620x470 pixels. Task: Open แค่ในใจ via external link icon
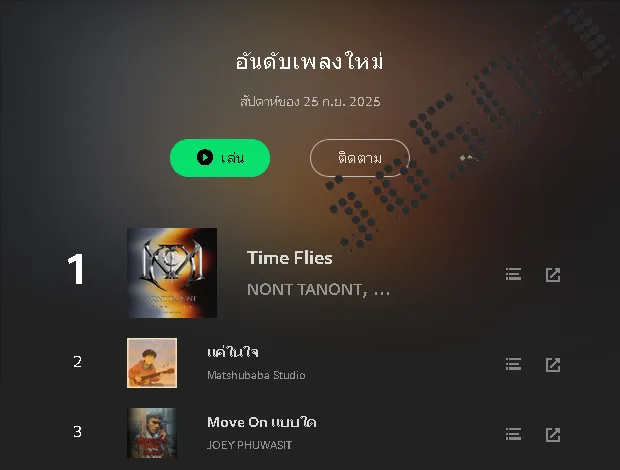click(x=553, y=365)
